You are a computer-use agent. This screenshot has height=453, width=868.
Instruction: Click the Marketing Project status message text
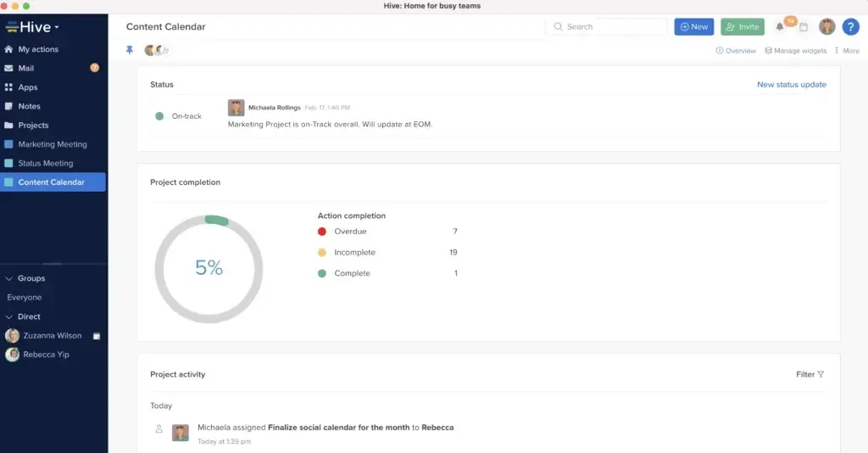coord(330,124)
